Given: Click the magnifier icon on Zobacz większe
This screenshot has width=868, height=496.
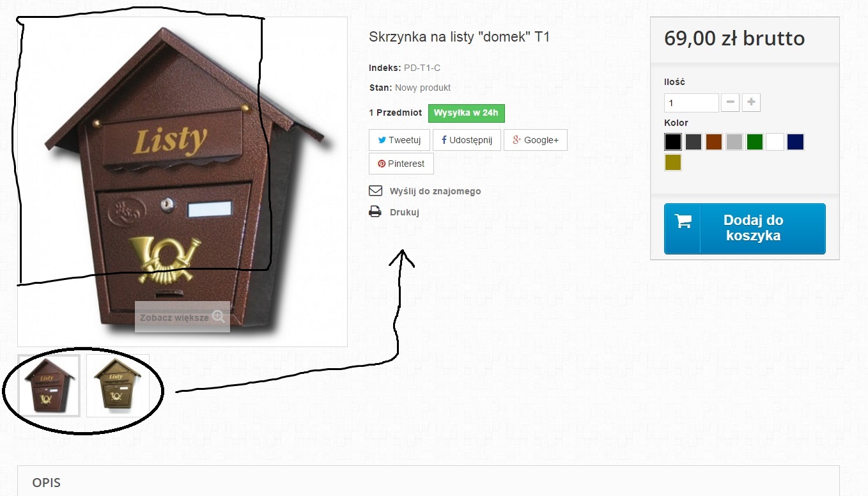Looking at the screenshot, I should point(219,316).
